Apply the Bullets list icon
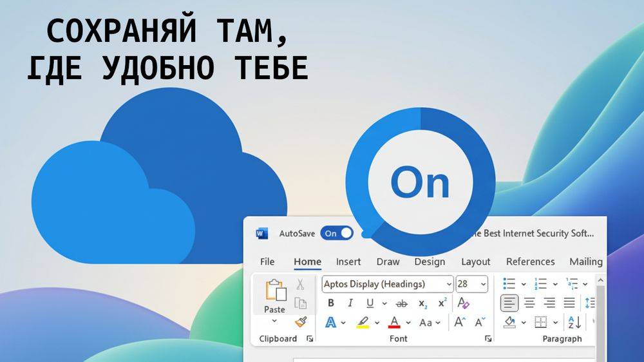Image resolution: width=644 pixels, height=362 pixels. (x=509, y=283)
